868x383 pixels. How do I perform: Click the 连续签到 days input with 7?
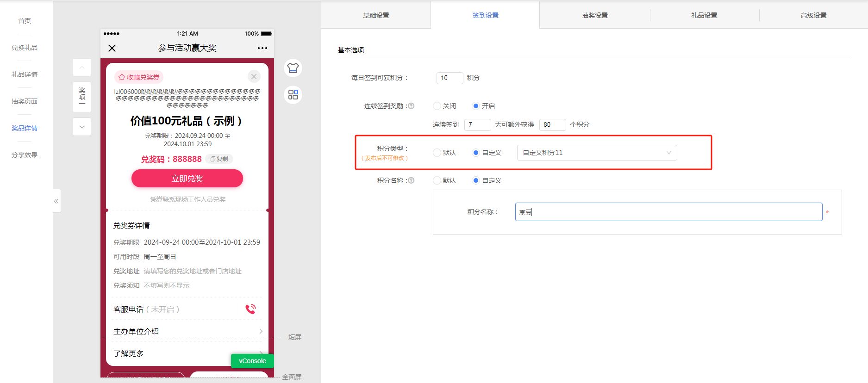(x=477, y=124)
